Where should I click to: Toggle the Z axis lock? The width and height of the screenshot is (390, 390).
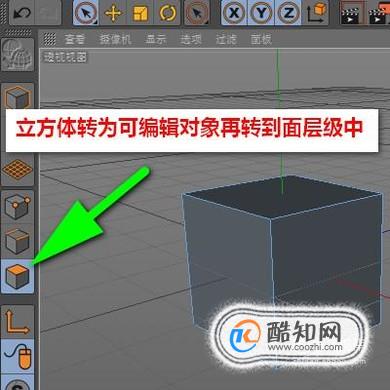pos(288,13)
